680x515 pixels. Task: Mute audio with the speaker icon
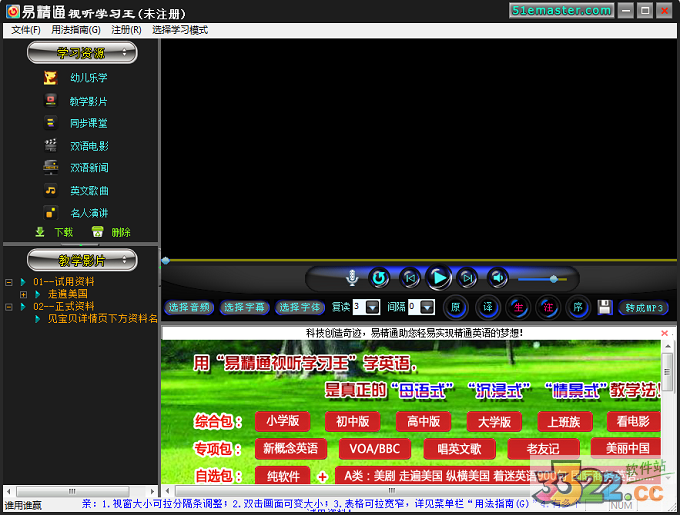pos(498,278)
